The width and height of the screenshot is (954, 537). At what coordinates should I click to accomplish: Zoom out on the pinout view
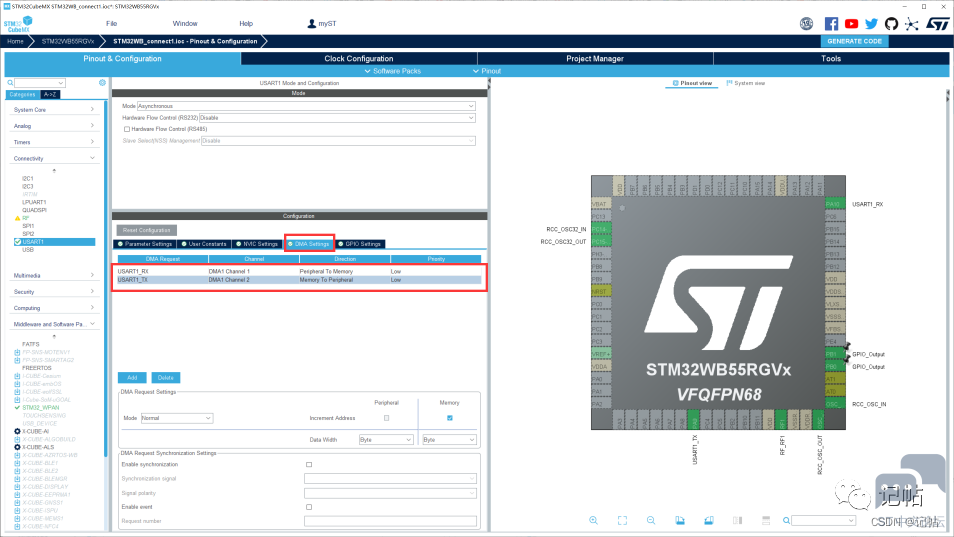click(651, 521)
